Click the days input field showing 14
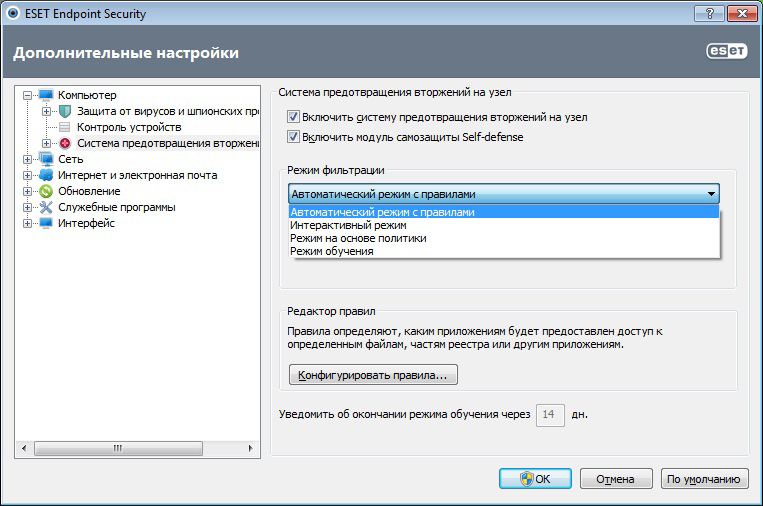 (x=550, y=415)
